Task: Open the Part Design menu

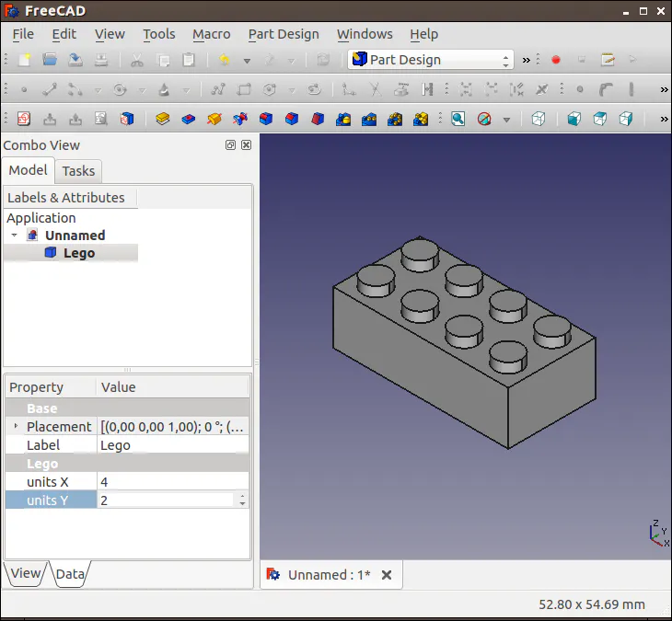Action: point(284,34)
